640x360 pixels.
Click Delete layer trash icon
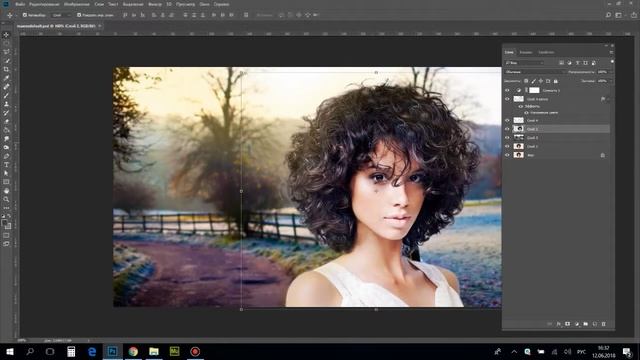[x=604, y=324]
